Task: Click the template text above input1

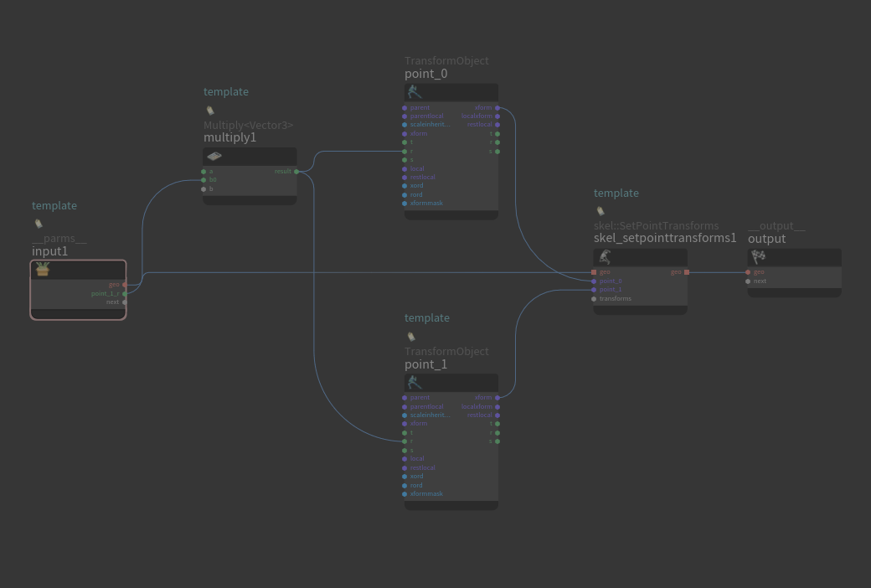Action: [x=54, y=206]
